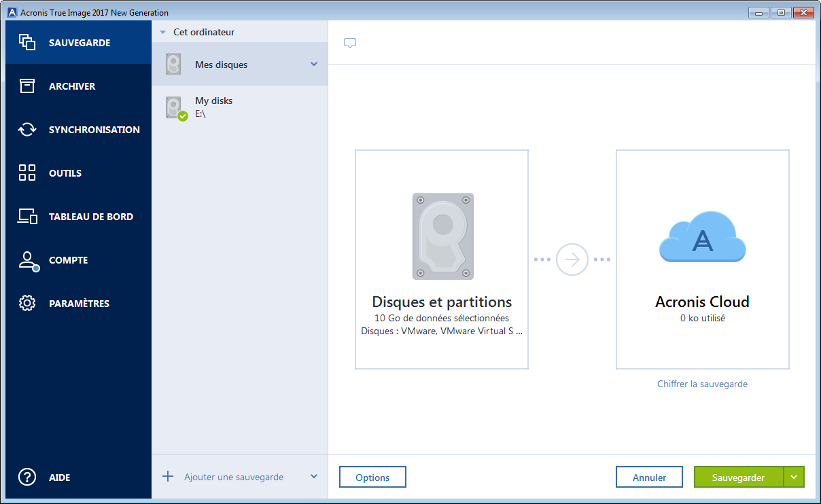Open the SAUVEGARDE section
The height and width of the screenshot is (504, 821).
point(77,42)
